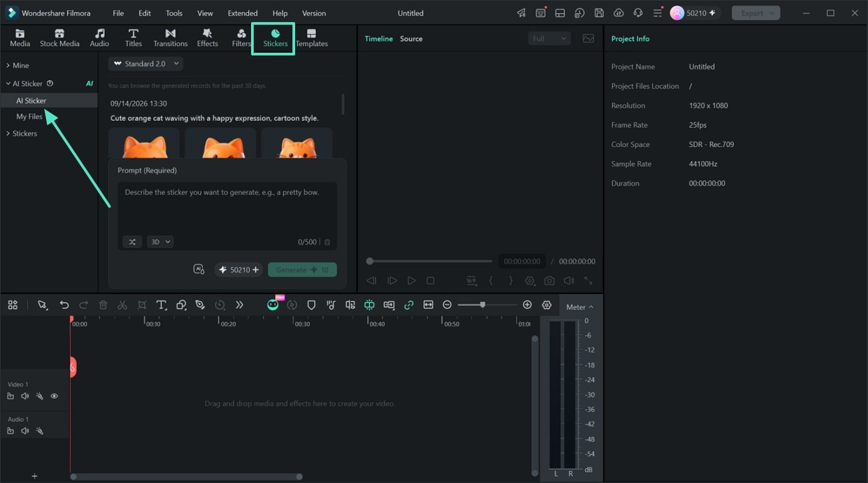Click the Stop button in preview
The image size is (868, 483).
pos(431,281)
